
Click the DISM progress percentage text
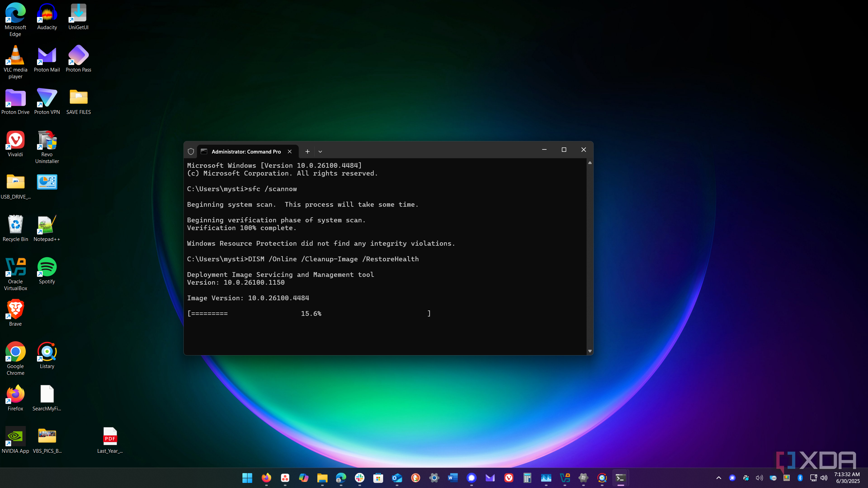coord(311,313)
